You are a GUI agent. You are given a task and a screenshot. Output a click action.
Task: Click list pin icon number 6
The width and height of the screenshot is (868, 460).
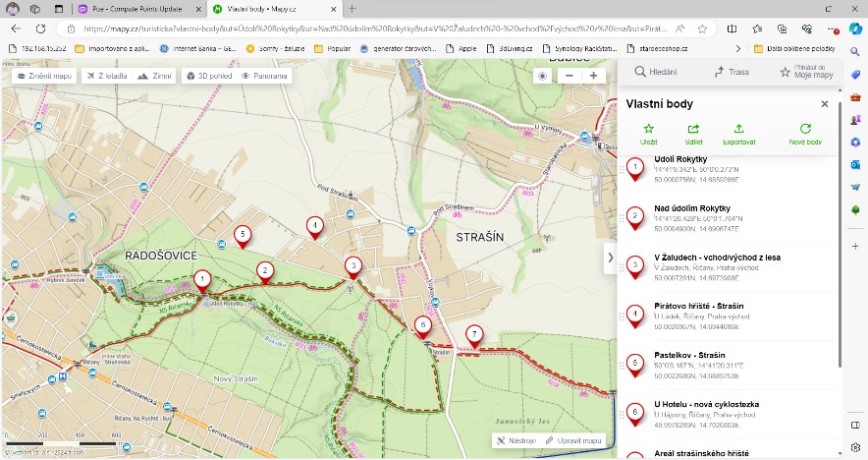click(x=635, y=415)
